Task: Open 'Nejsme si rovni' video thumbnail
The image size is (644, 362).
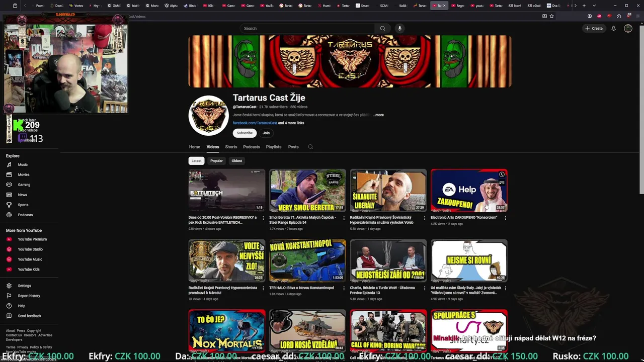Action: click(x=469, y=261)
